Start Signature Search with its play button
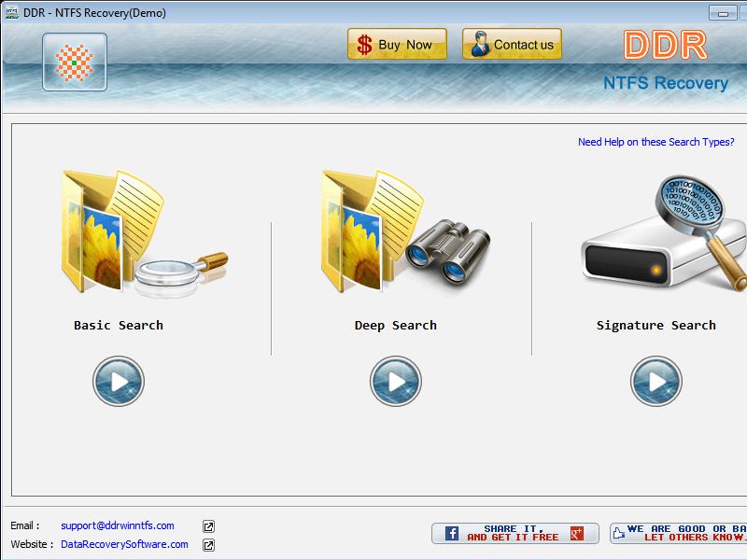This screenshot has height=560, width=747. 656,381
